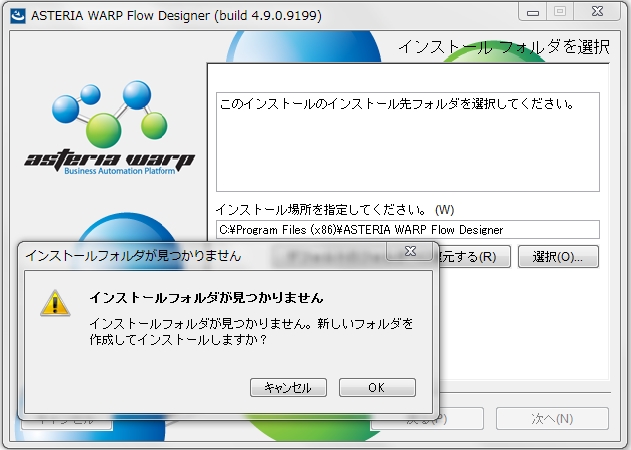Click the installer icon in the title bar
Image resolution: width=631 pixels, height=450 pixels.
pos(15,13)
